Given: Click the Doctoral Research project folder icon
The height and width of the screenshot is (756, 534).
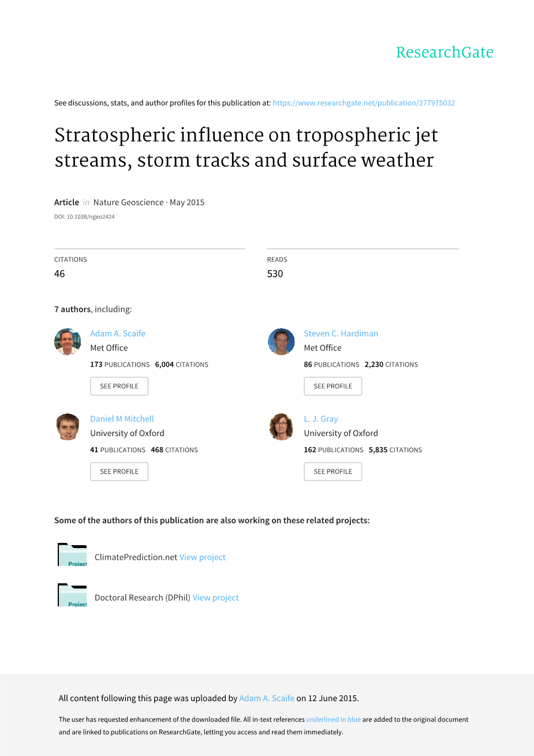Looking at the screenshot, I should pyautogui.click(x=72, y=595).
